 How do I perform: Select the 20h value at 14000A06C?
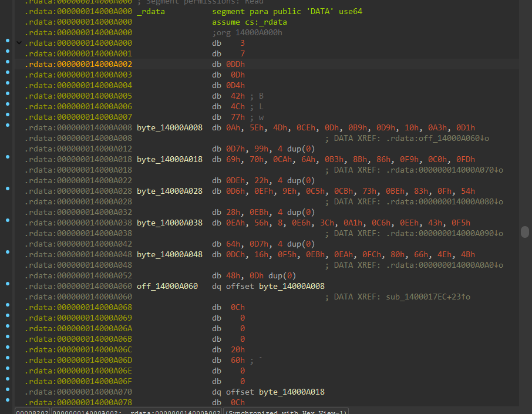coord(237,349)
